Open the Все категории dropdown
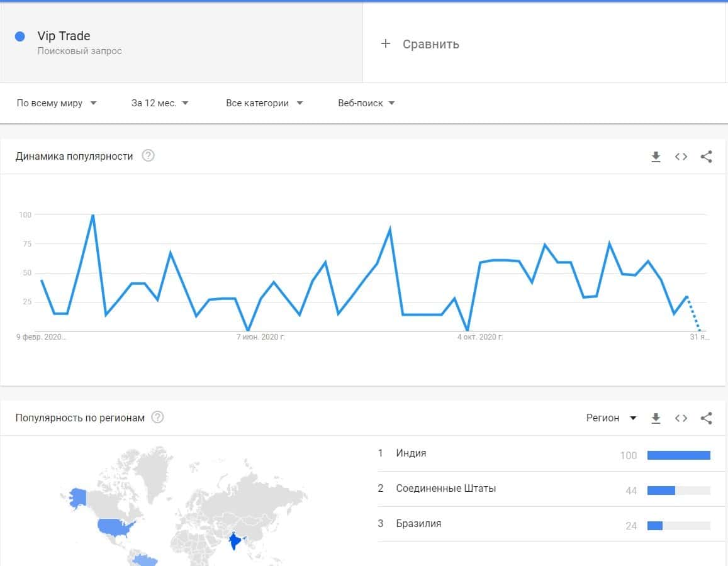 click(x=264, y=103)
